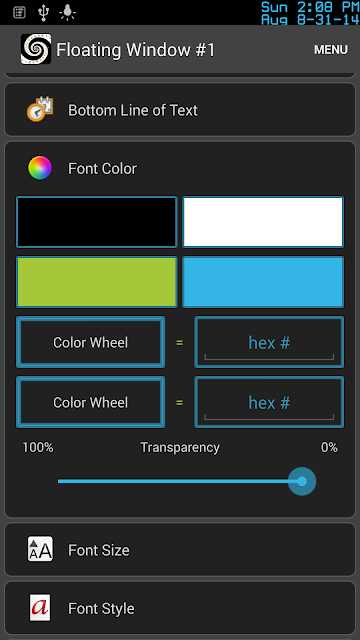The image size is (360, 640).
Task: Collapse the Font Color section
Action: coord(180,168)
